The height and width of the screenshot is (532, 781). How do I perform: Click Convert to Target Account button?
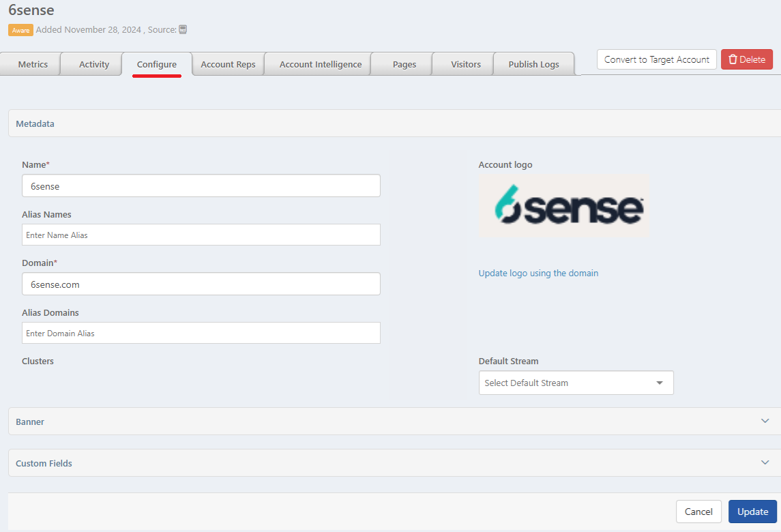(x=656, y=59)
